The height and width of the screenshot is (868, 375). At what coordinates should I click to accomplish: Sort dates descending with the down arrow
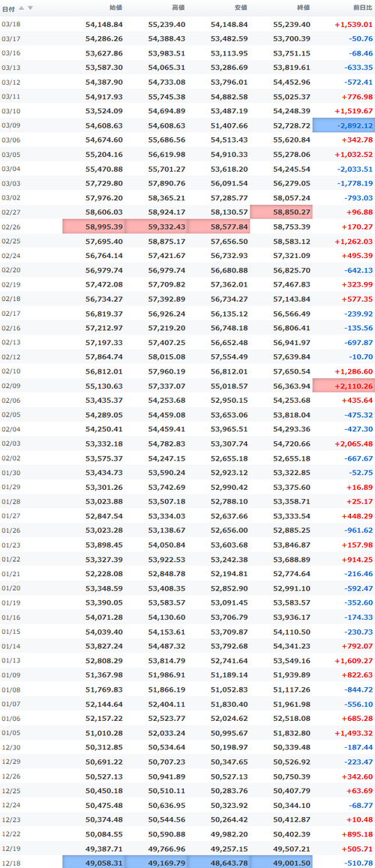31,8
